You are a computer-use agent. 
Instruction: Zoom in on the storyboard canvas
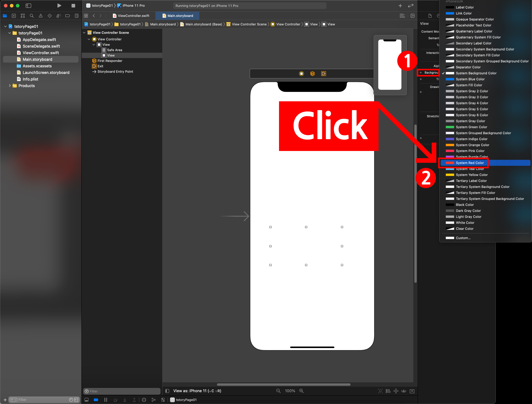(x=301, y=391)
